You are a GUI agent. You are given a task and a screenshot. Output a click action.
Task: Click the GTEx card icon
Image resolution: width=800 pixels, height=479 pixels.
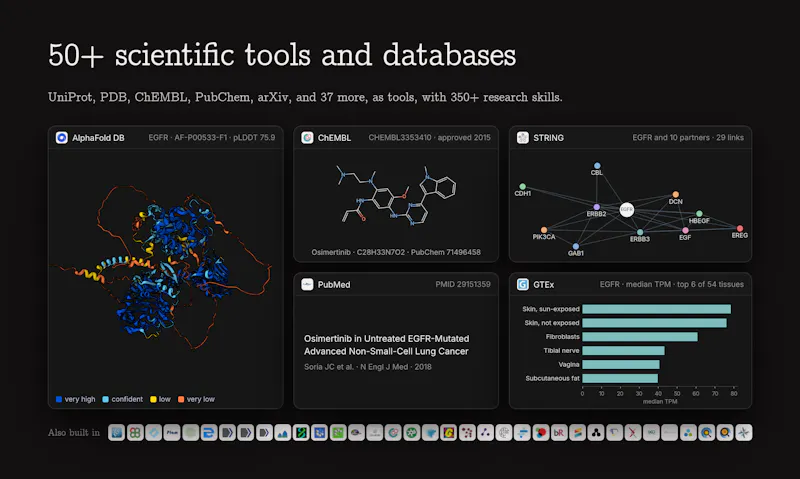(522, 284)
